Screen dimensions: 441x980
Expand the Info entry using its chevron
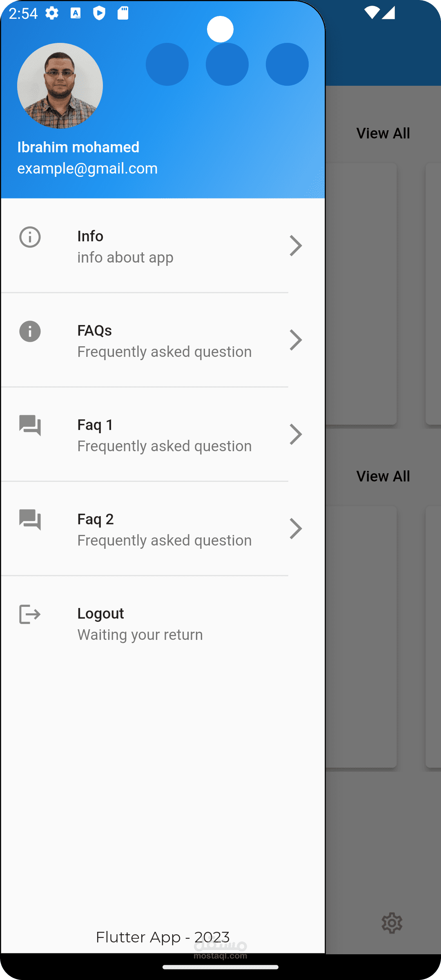click(x=296, y=246)
